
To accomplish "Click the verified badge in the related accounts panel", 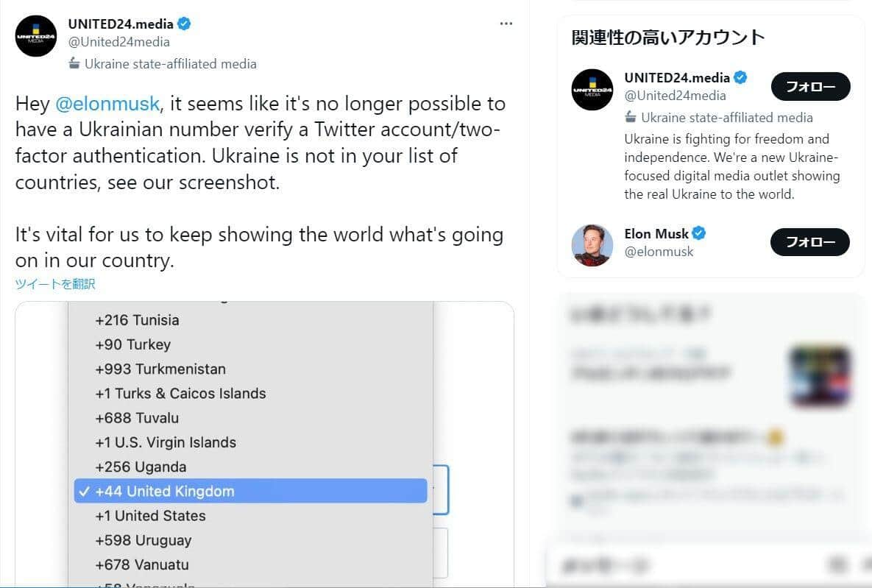I will tap(739, 77).
